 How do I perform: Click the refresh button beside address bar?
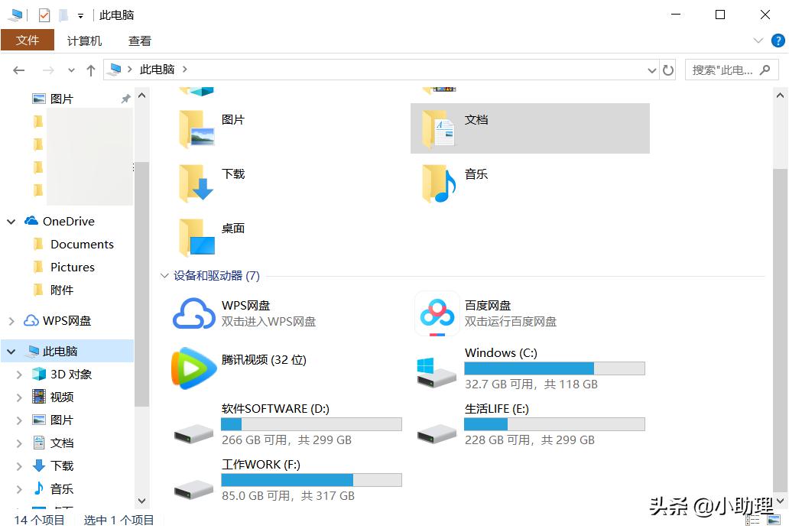(x=668, y=70)
